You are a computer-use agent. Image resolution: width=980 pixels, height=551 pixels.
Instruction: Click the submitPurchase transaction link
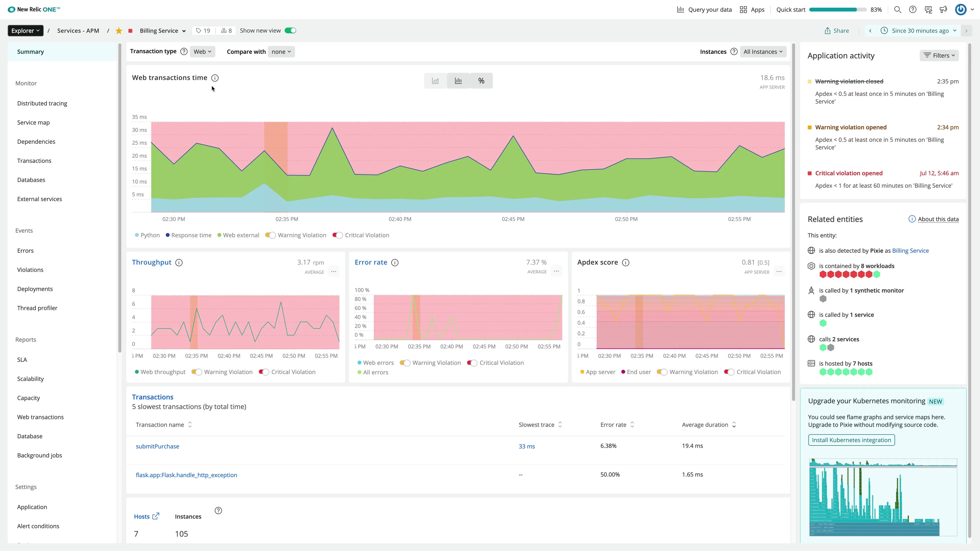[x=157, y=446]
